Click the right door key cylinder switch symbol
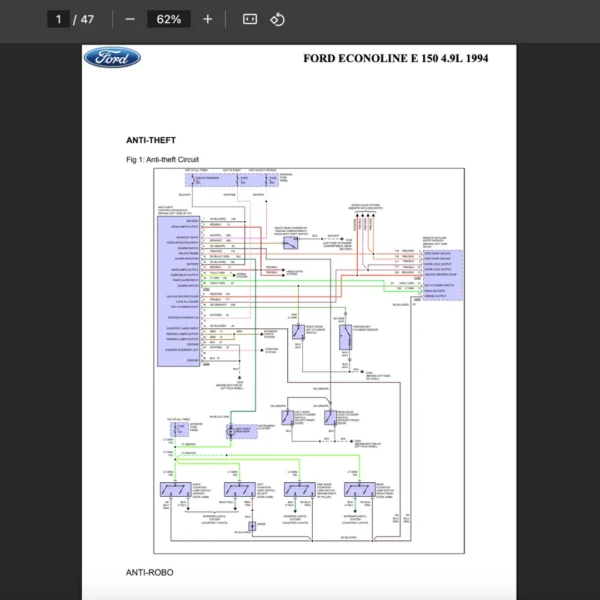 tap(299, 331)
